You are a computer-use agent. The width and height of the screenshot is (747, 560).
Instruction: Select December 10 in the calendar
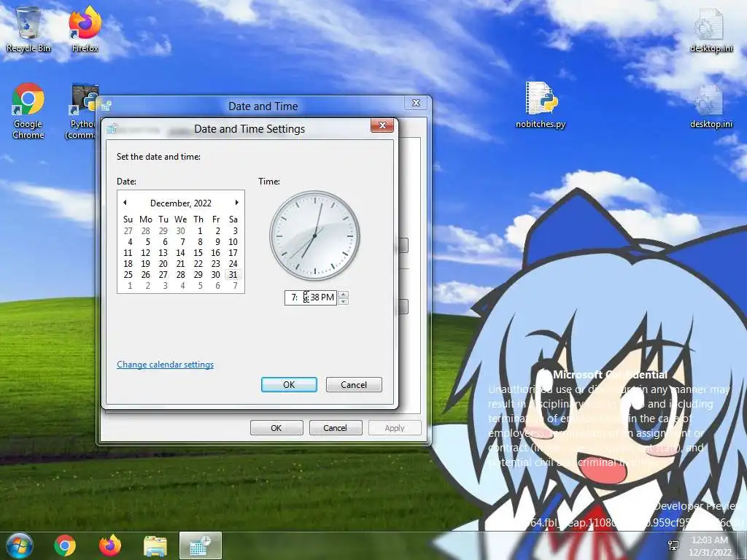tap(233, 242)
